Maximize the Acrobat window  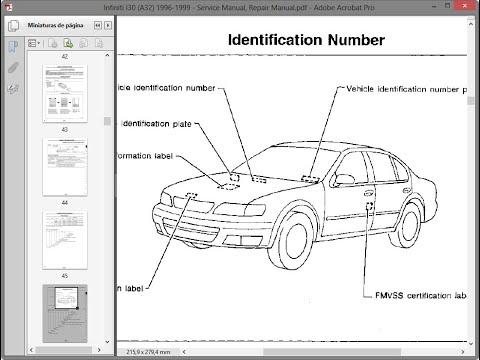[x=448, y=6]
